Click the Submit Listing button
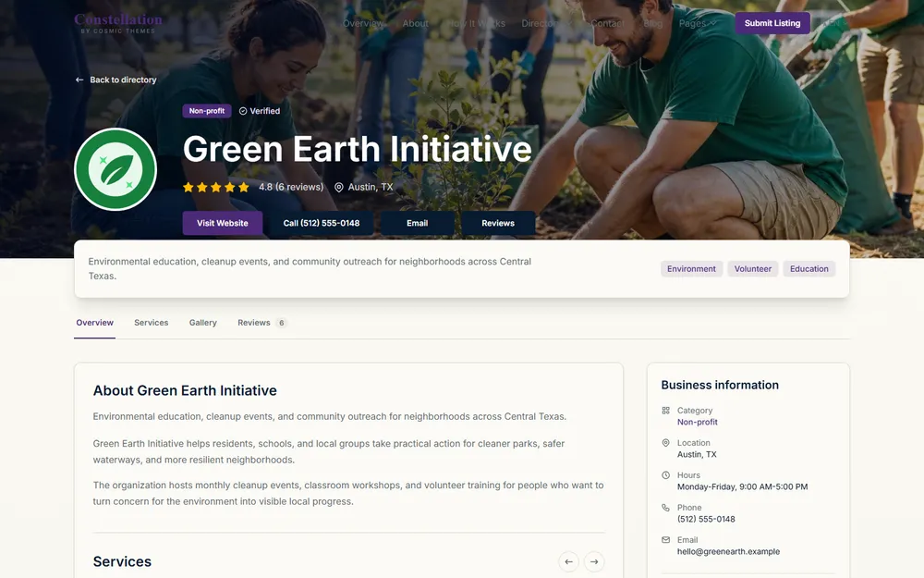This screenshot has width=924, height=578. pyautogui.click(x=772, y=23)
